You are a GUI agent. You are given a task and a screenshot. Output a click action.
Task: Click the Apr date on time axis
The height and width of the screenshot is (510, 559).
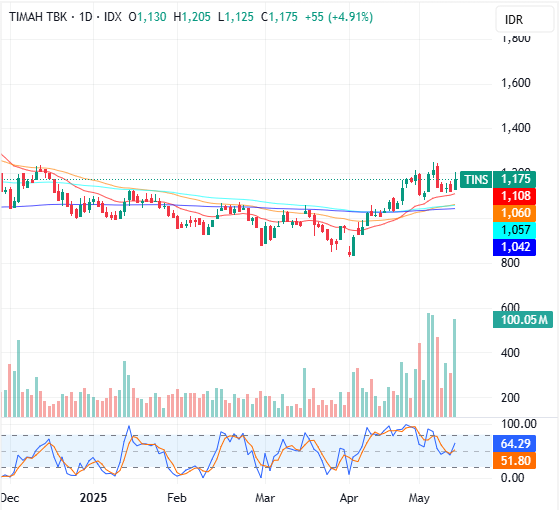click(x=349, y=498)
